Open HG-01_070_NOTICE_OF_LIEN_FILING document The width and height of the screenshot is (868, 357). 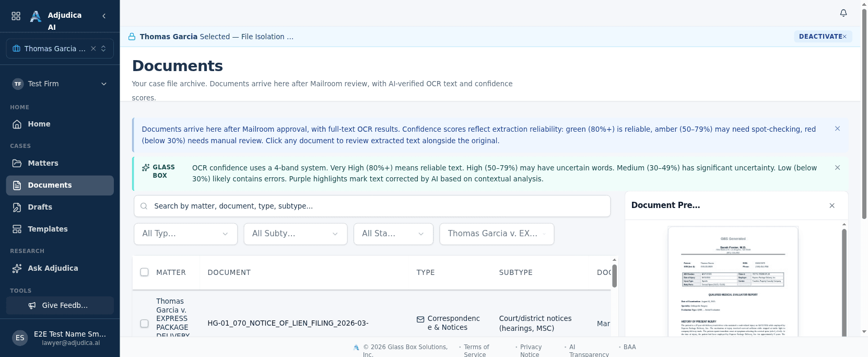point(288,324)
